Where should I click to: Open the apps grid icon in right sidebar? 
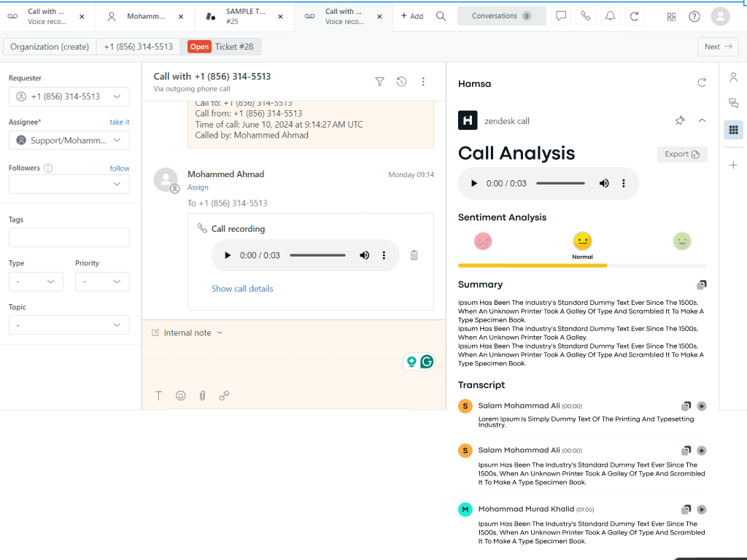click(x=733, y=130)
